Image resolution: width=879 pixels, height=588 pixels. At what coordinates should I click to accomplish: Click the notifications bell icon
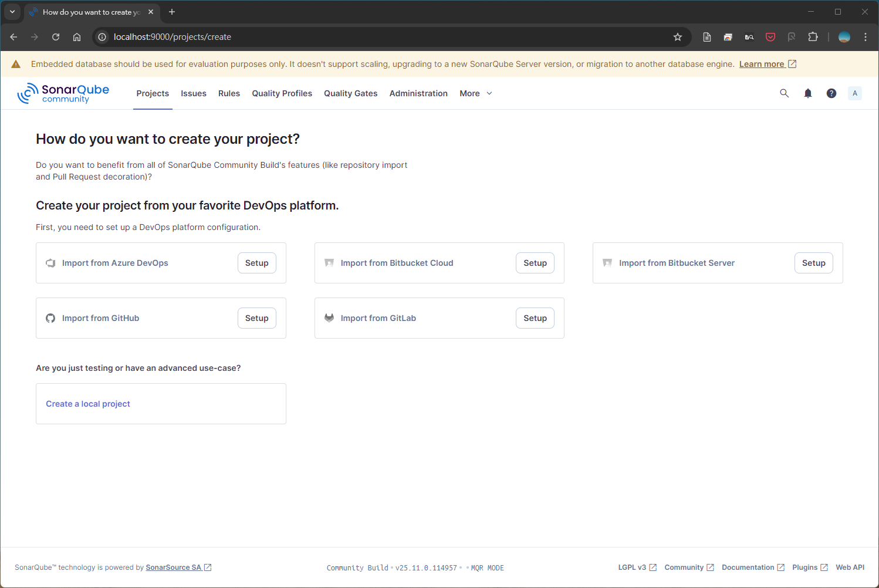point(808,93)
